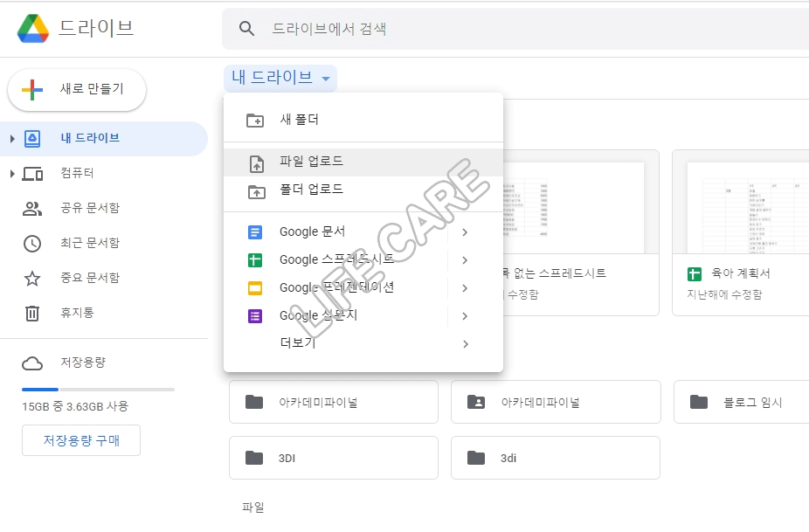809x532 pixels.
Task: Expand the Google 문서 submenu arrow
Action: 465,232
